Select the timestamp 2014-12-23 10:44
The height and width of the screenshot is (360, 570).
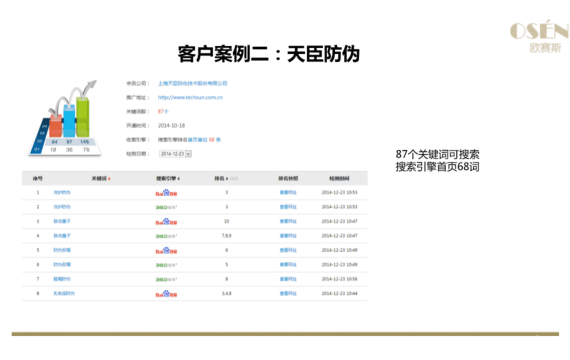pos(340,293)
